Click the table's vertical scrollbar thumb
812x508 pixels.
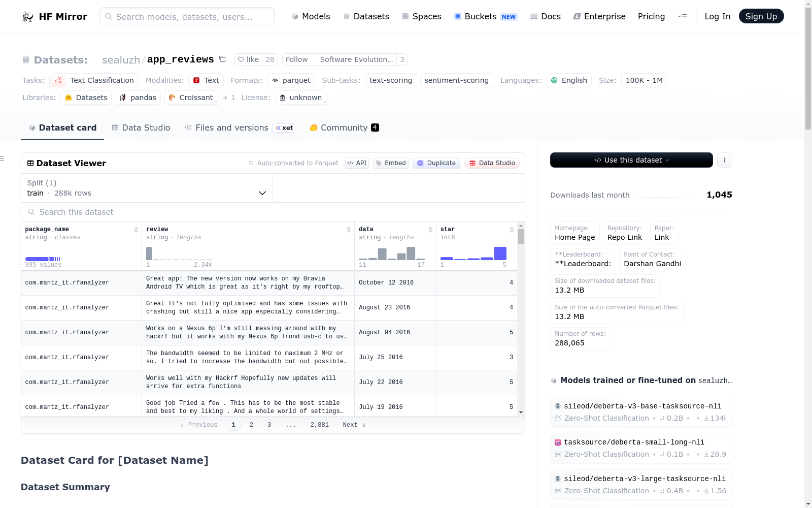pyautogui.click(x=521, y=237)
